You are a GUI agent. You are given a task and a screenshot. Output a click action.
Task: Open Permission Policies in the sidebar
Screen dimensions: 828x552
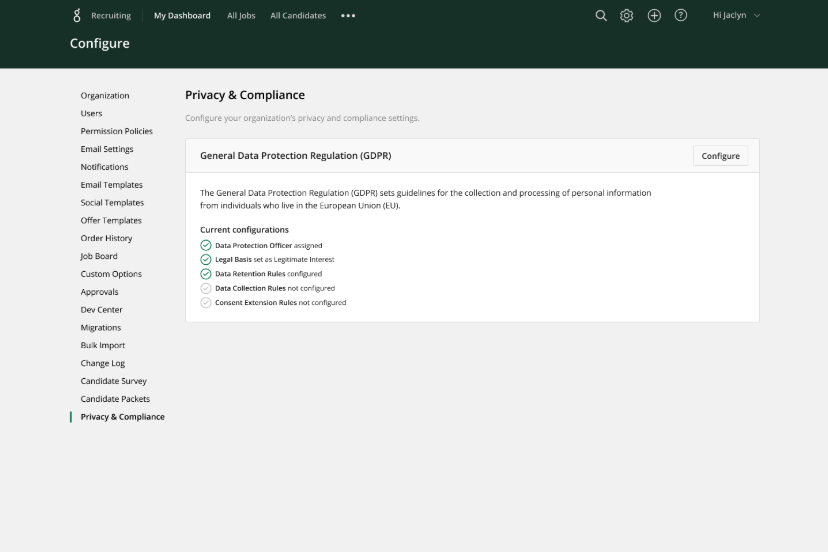(117, 131)
